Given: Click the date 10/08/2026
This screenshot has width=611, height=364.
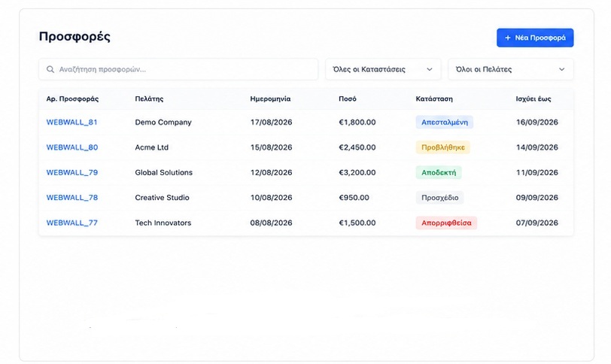Looking at the screenshot, I should 271,198.
